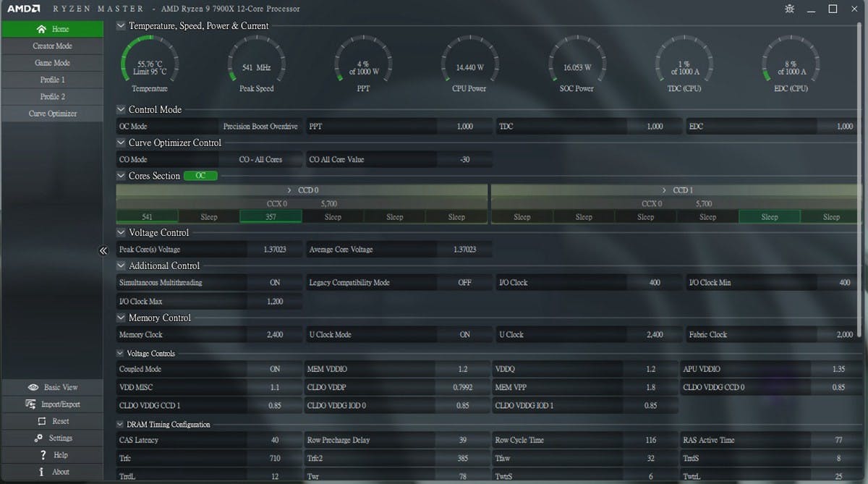Collapse Temperature, Speed, Power & Current section
This screenshot has width=868, height=484.
click(120, 26)
